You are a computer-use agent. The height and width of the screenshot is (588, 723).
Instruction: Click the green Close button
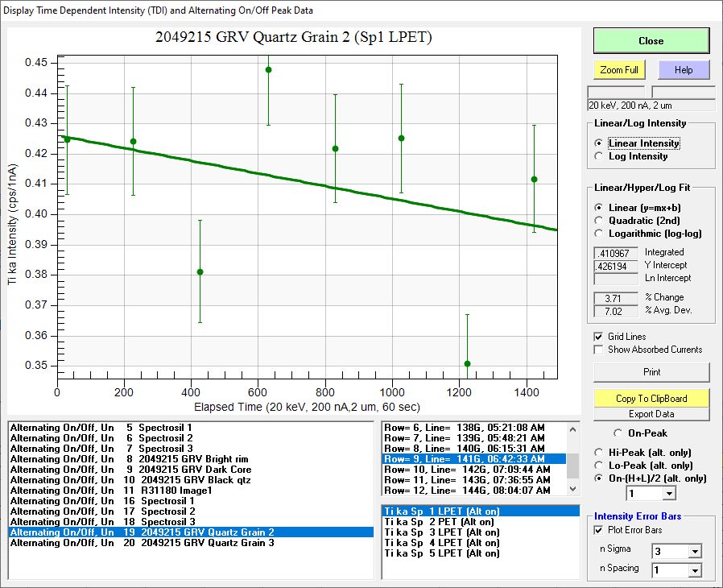[x=651, y=41]
